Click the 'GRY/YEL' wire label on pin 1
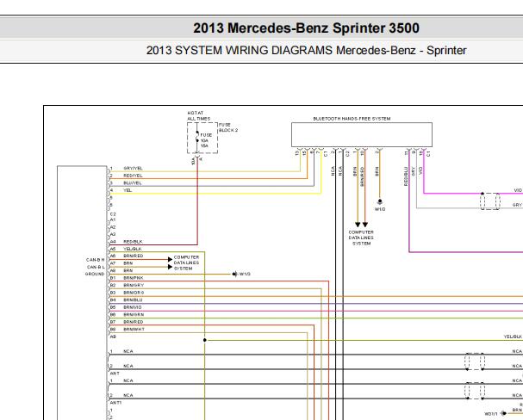This screenshot has width=523, height=420. [133, 168]
